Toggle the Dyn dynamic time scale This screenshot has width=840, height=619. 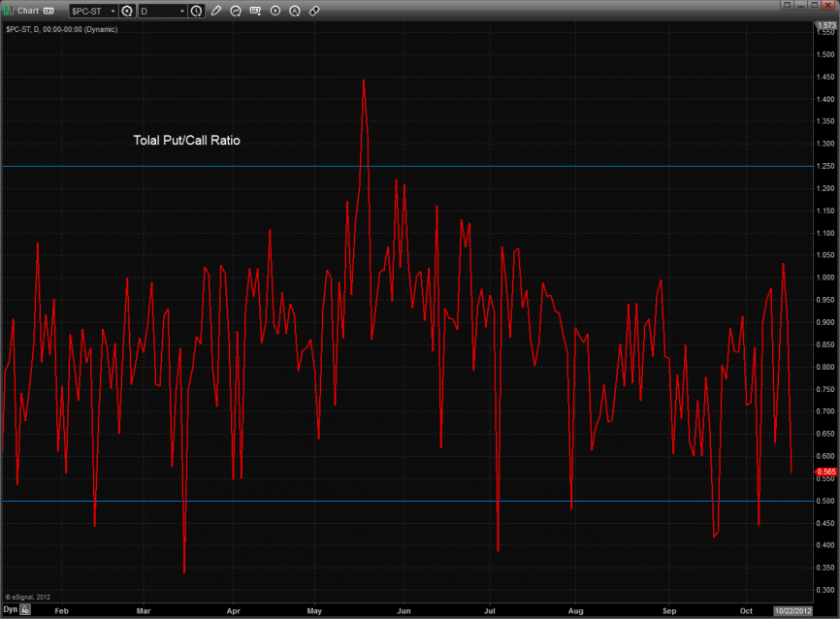[10, 611]
